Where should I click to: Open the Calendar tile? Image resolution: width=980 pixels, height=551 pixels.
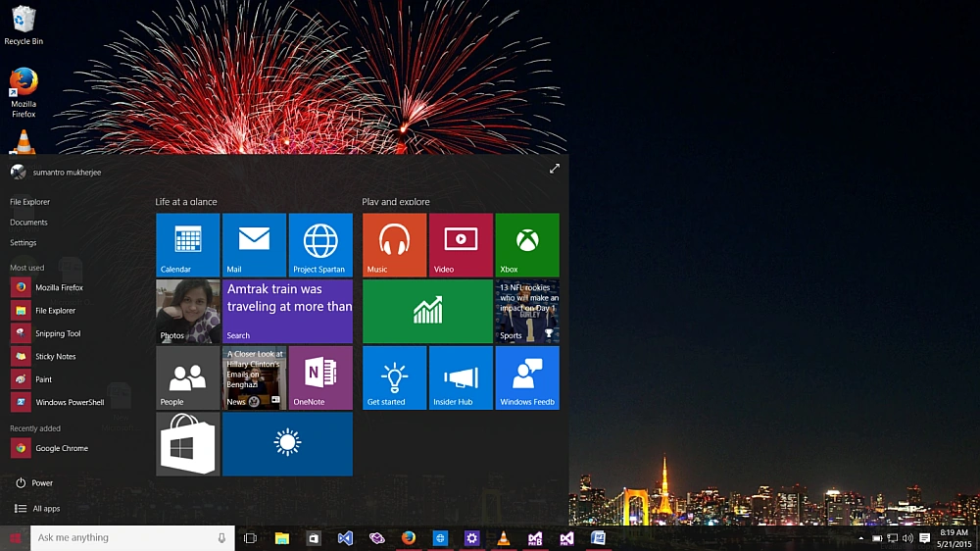tap(187, 244)
